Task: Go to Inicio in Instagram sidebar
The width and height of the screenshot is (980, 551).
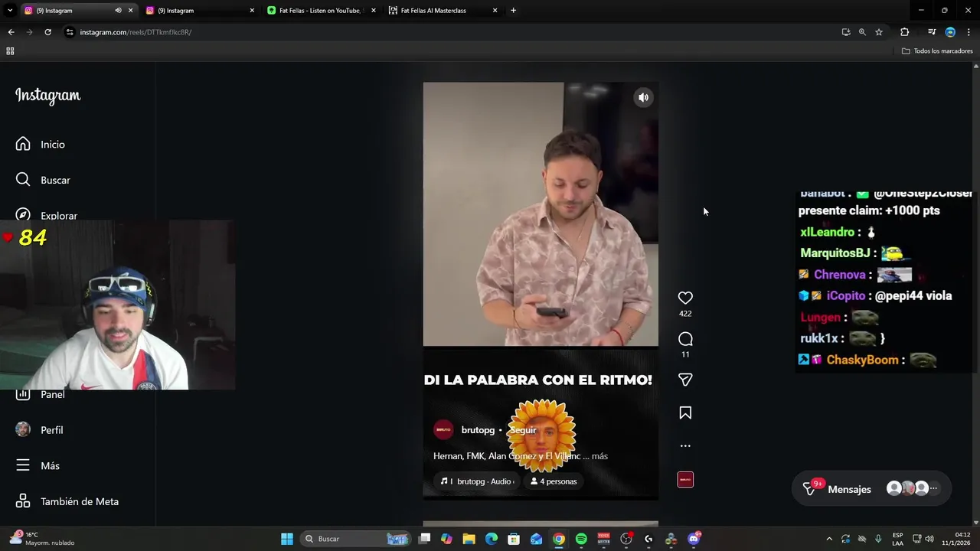Action: point(42,144)
